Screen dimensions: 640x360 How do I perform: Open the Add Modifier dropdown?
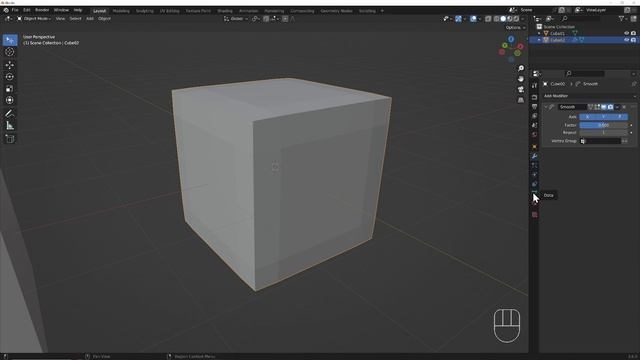(589, 96)
